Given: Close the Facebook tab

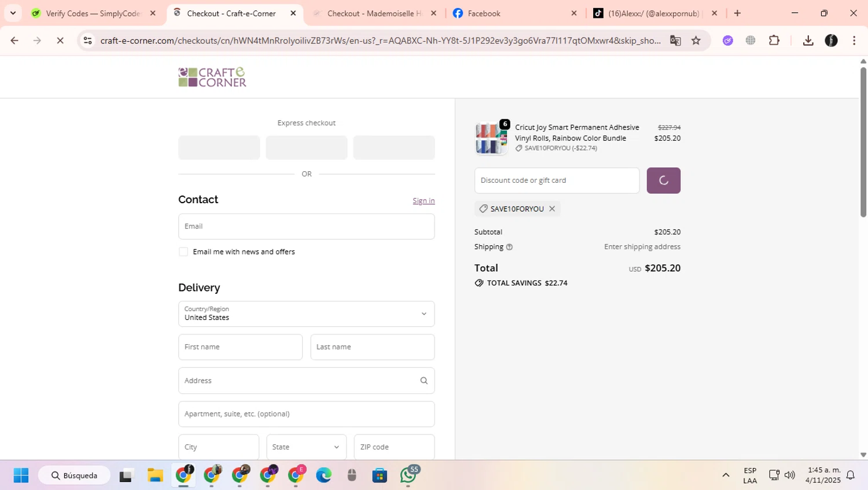Looking at the screenshot, I should pos(574,13).
